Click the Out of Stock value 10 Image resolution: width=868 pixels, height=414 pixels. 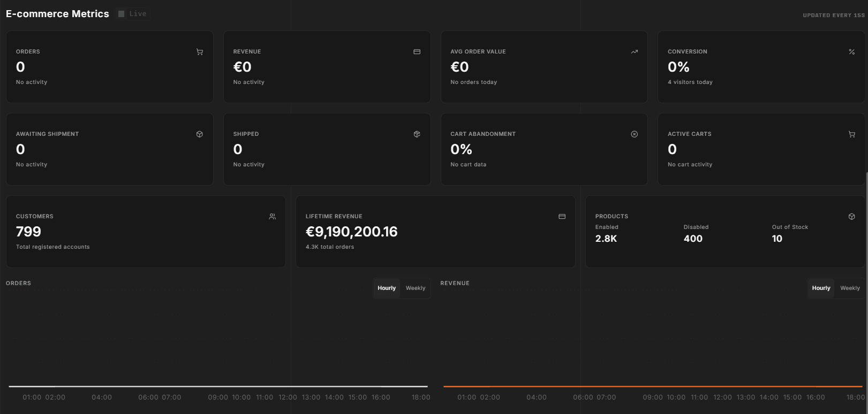coord(777,239)
